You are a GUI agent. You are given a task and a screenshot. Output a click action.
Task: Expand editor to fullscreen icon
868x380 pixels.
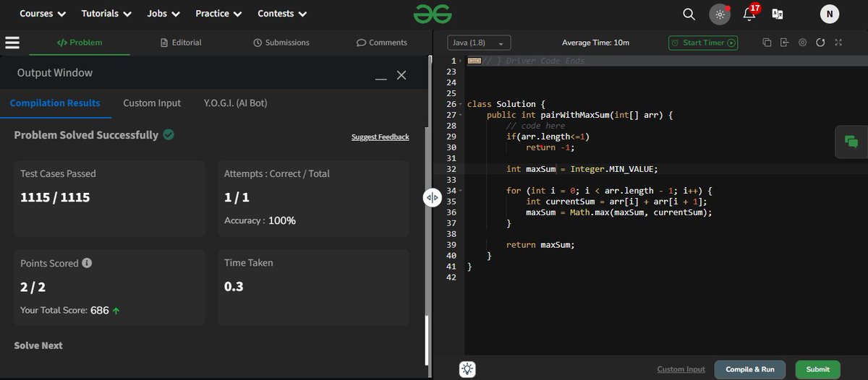point(838,43)
